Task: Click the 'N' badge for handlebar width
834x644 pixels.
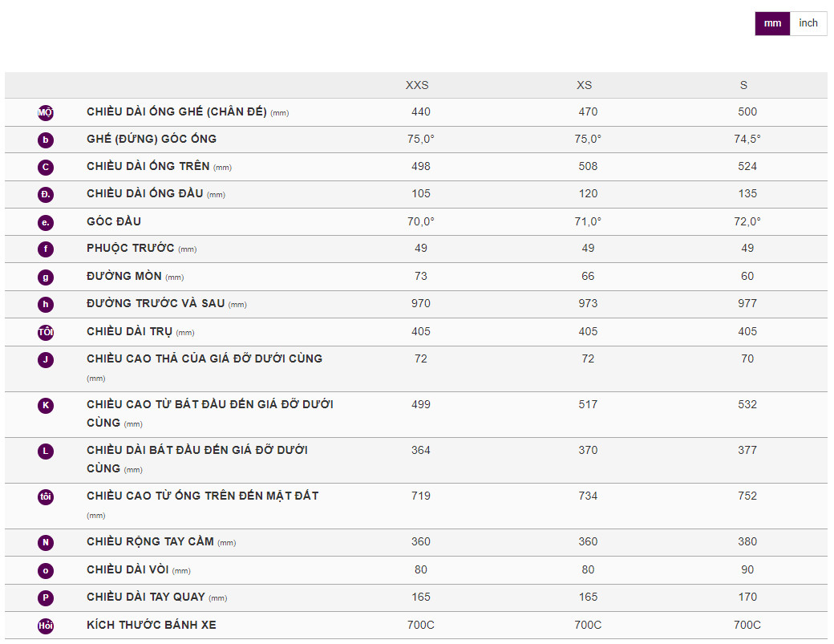Action: pos(46,543)
